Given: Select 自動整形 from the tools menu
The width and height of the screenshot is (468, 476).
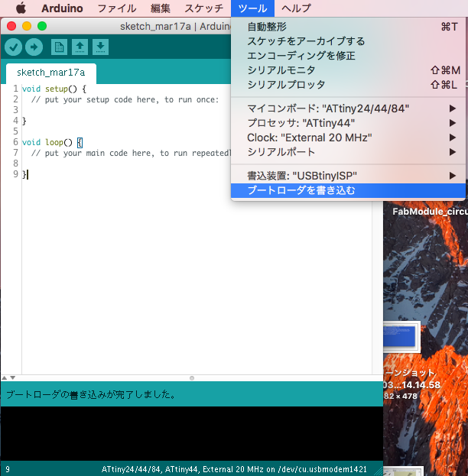Looking at the screenshot, I should tap(348, 27).
